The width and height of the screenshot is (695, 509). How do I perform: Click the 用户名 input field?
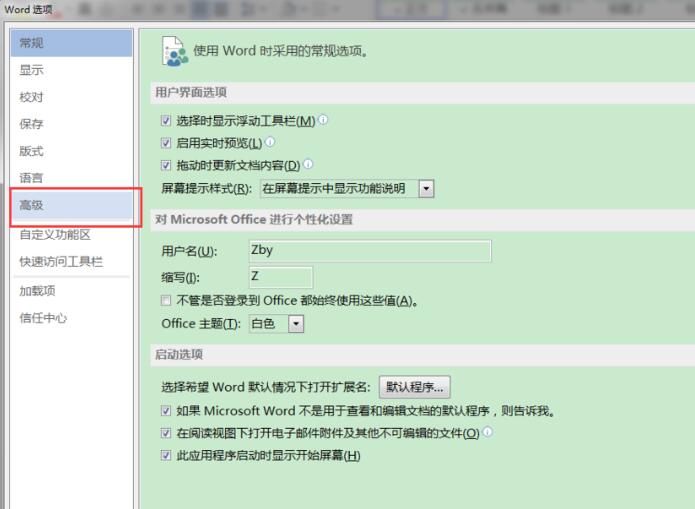point(370,251)
